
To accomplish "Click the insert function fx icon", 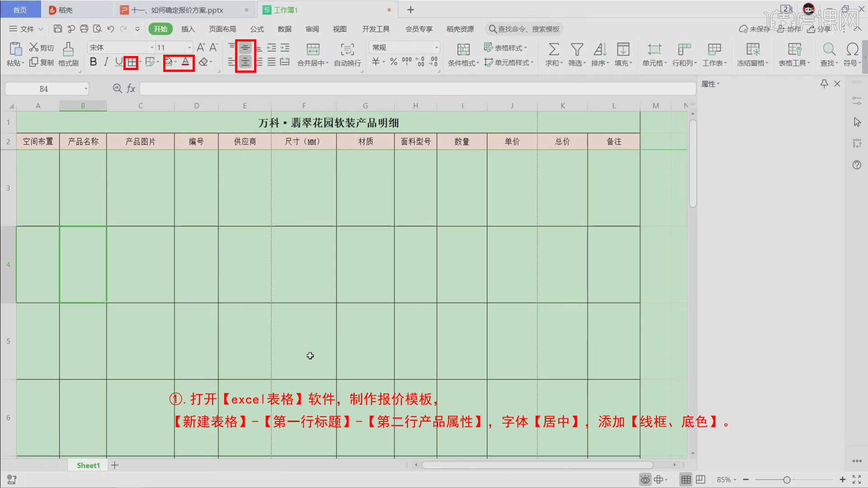I will coord(131,89).
